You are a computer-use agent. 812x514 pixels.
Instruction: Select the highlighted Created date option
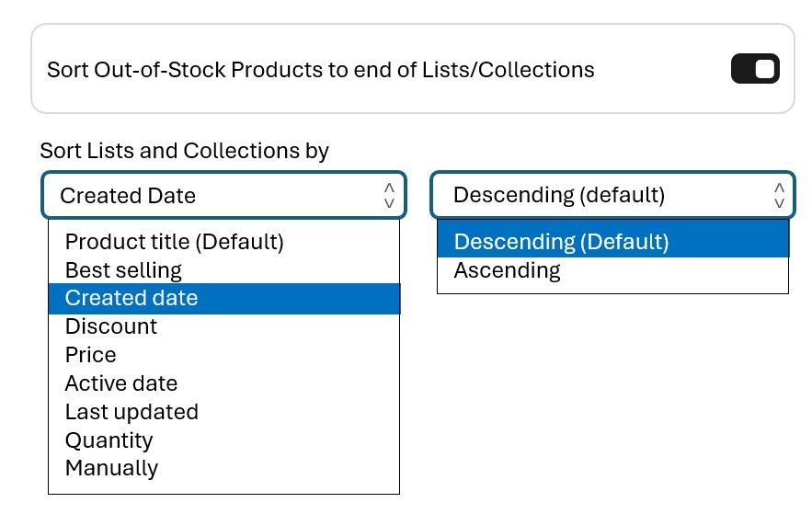[x=132, y=298]
